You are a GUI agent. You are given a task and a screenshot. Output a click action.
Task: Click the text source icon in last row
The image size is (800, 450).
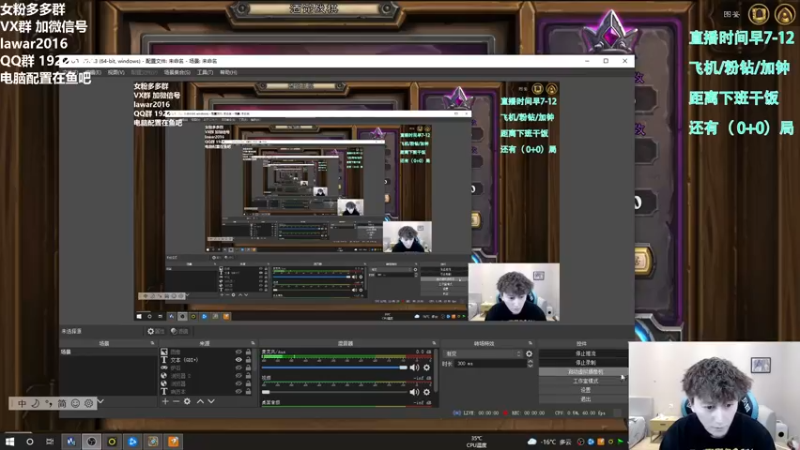[164, 391]
